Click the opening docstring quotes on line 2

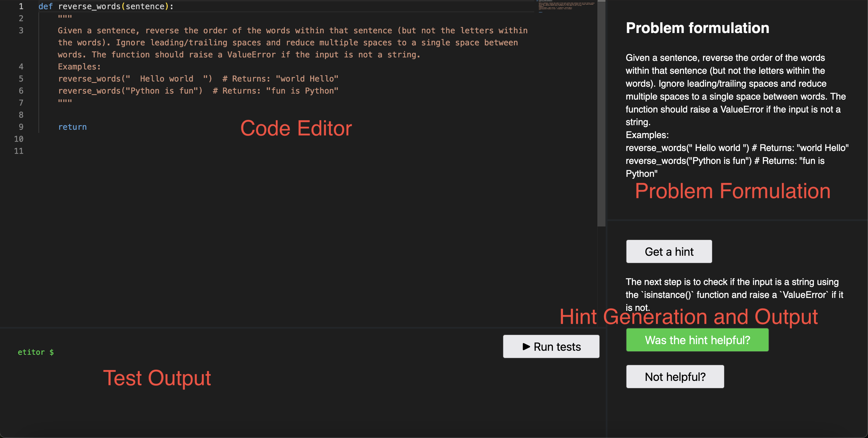click(65, 17)
